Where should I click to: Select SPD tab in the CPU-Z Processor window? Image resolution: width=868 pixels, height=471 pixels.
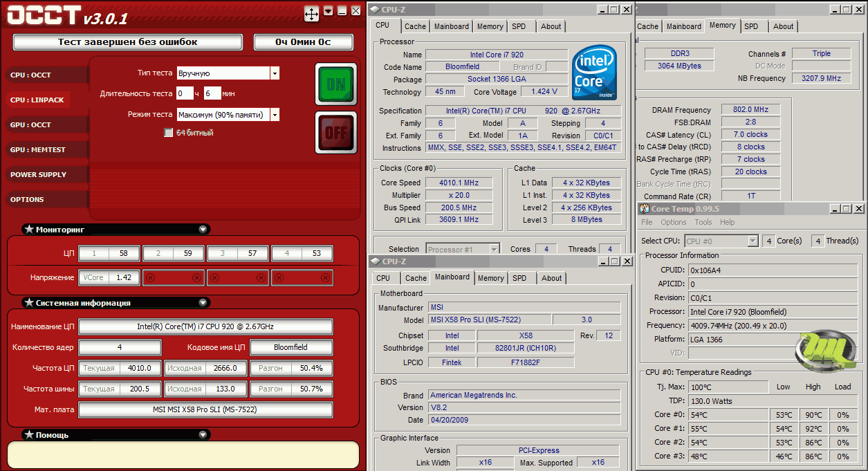click(x=519, y=26)
